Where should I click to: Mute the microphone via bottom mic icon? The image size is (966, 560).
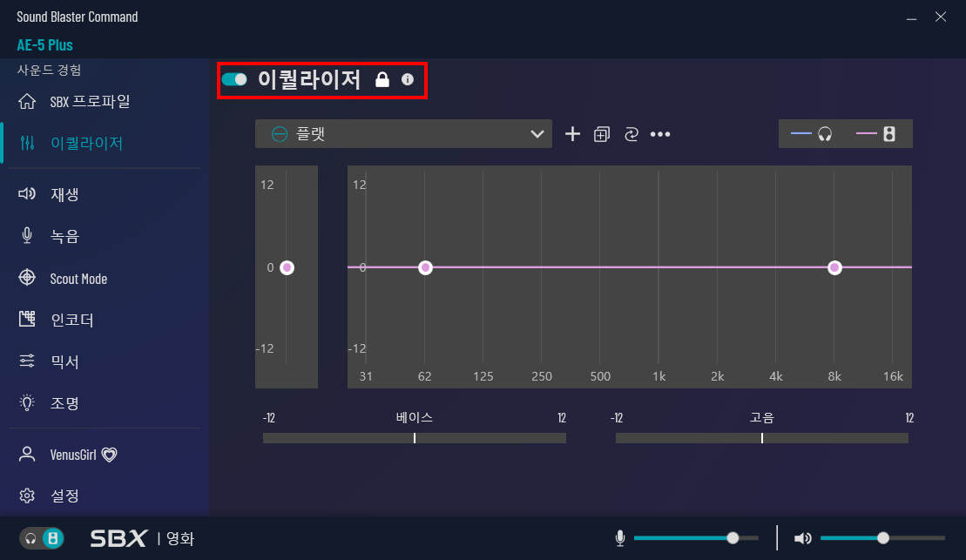click(620, 538)
